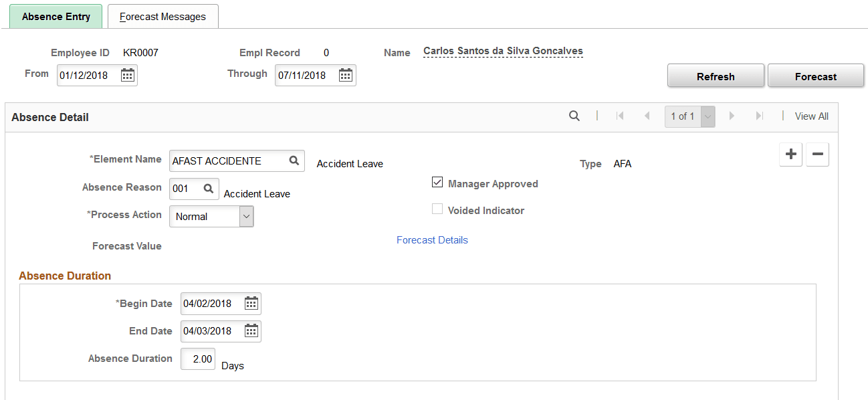
Task: Open the Forecast Details link
Action: pos(432,240)
